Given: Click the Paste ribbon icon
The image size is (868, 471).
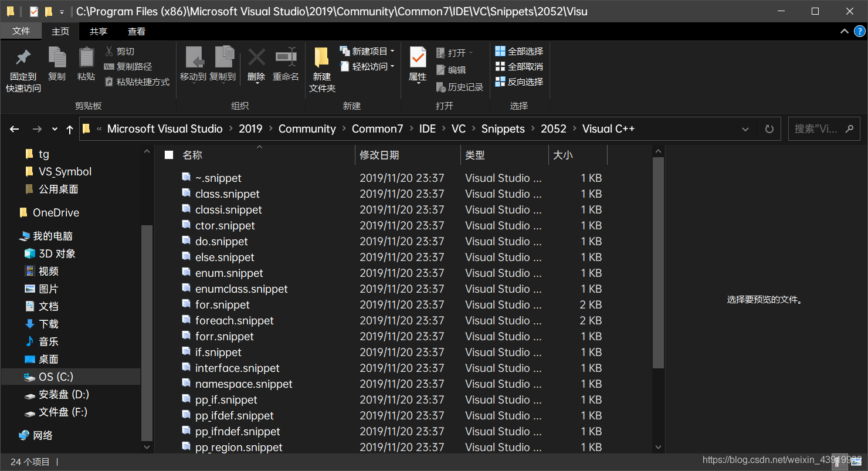Looking at the screenshot, I should coord(86,65).
